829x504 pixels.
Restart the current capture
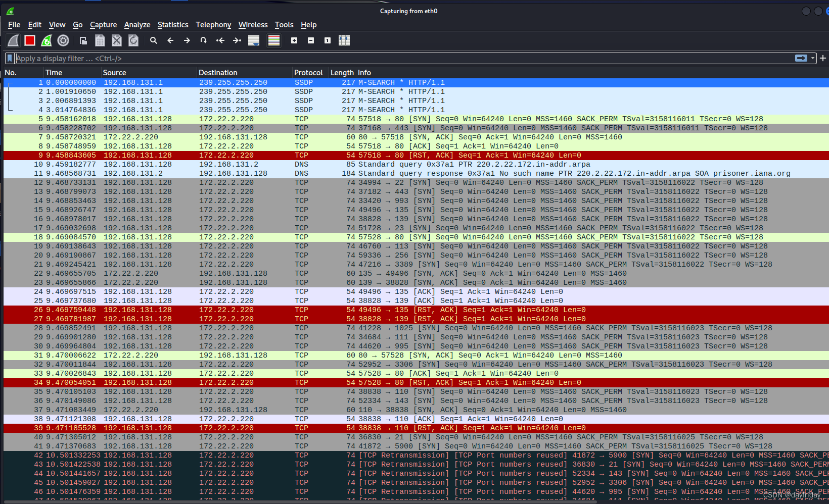pyautogui.click(x=47, y=40)
